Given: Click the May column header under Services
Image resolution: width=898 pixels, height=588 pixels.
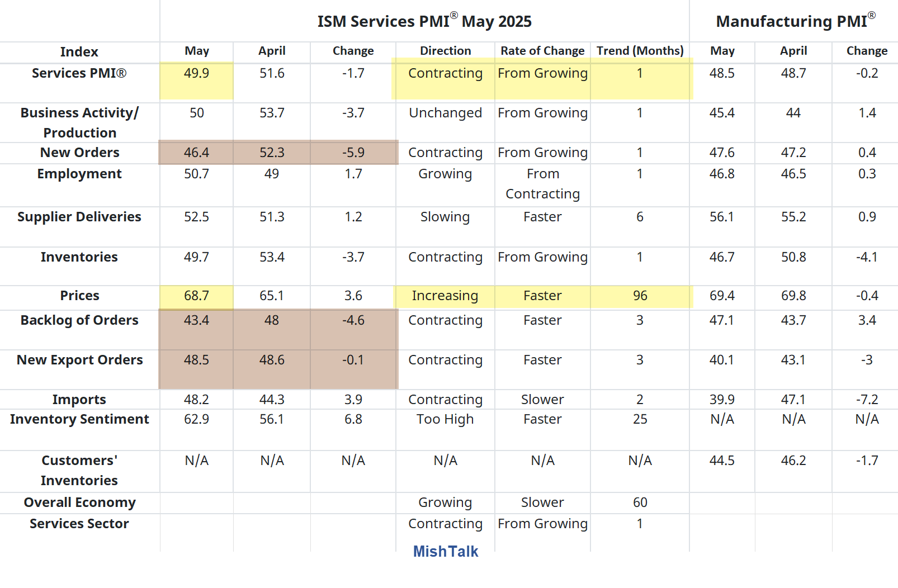Looking at the screenshot, I should point(196,51).
